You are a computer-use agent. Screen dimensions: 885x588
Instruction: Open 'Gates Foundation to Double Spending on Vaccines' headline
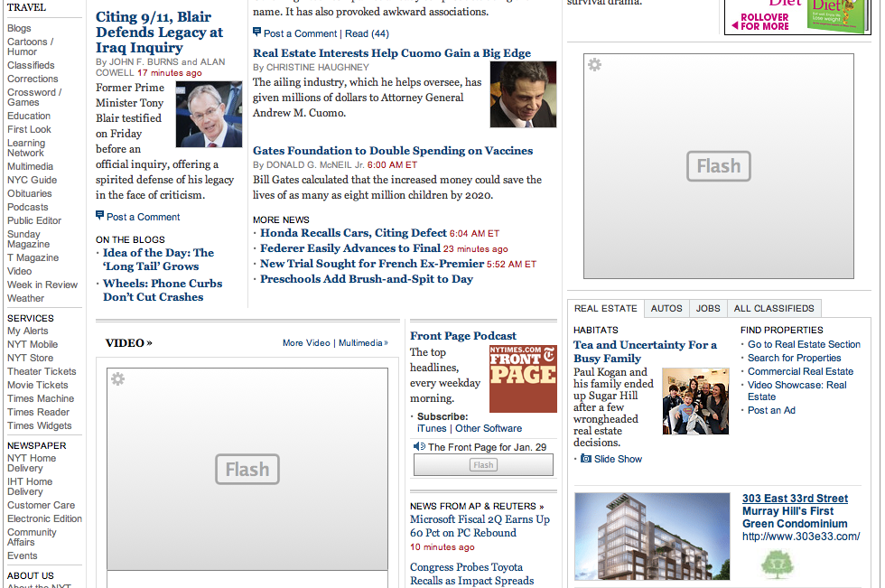393,151
